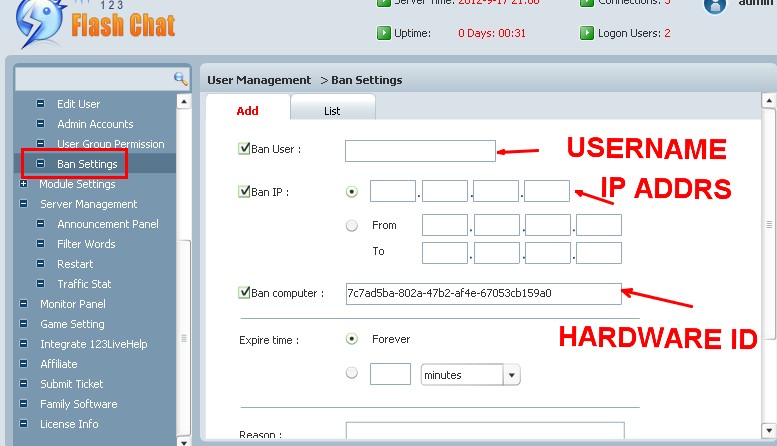Click the 123 Flash Chat logo
This screenshot has height=446, width=777.
[x=95, y=24]
